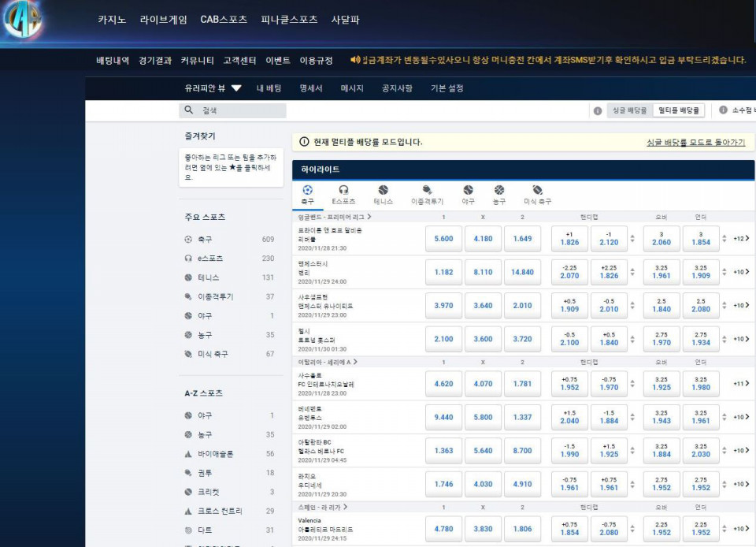
Task: Click 싱글 배당률 모드로 돌아가기 link
Action: tap(695, 143)
